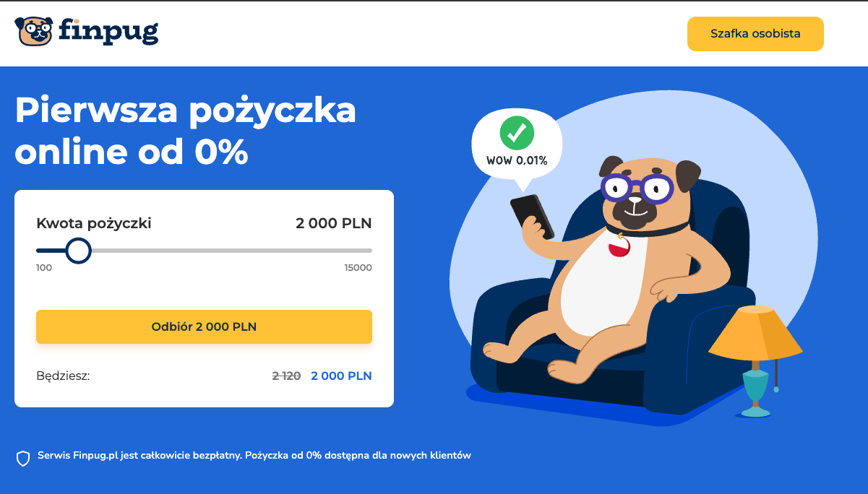Click the finpug wordmark text
Image resolution: width=868 pixels, height=494 pixels.
point(110,31)
